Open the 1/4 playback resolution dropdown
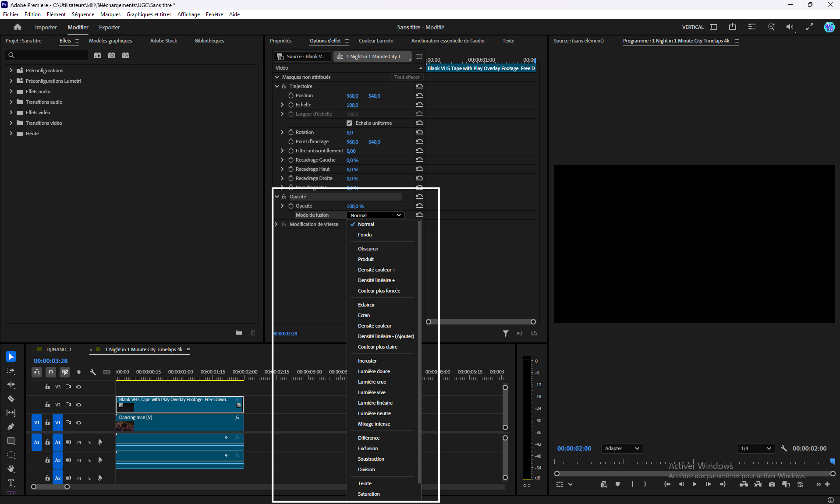 point(755,448)
